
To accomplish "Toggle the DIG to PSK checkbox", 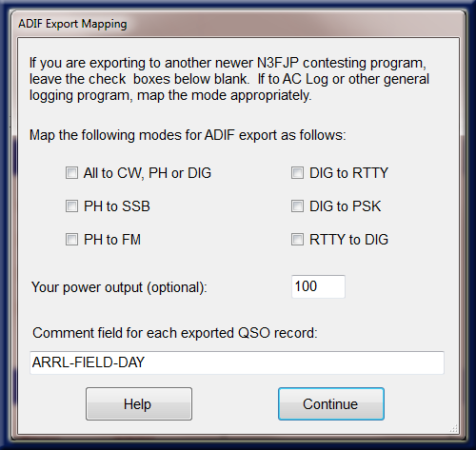I will coord(297,206).
